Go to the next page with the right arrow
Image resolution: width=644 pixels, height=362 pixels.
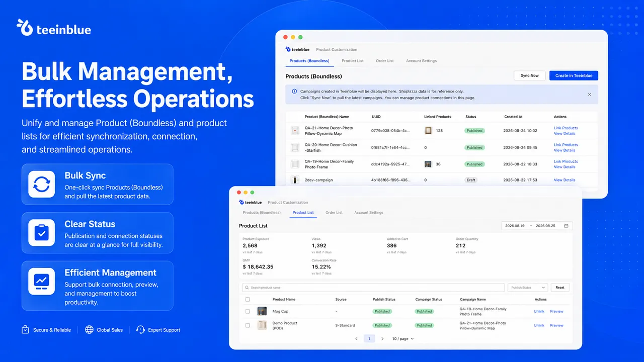(x=382, y=339)
